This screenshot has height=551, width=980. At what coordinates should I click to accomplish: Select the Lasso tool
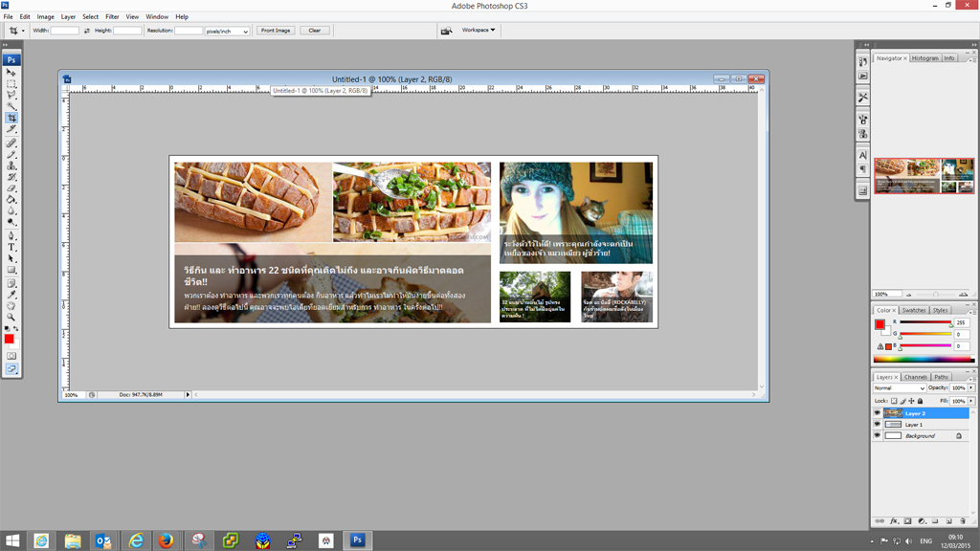click(x=11, y=96)
